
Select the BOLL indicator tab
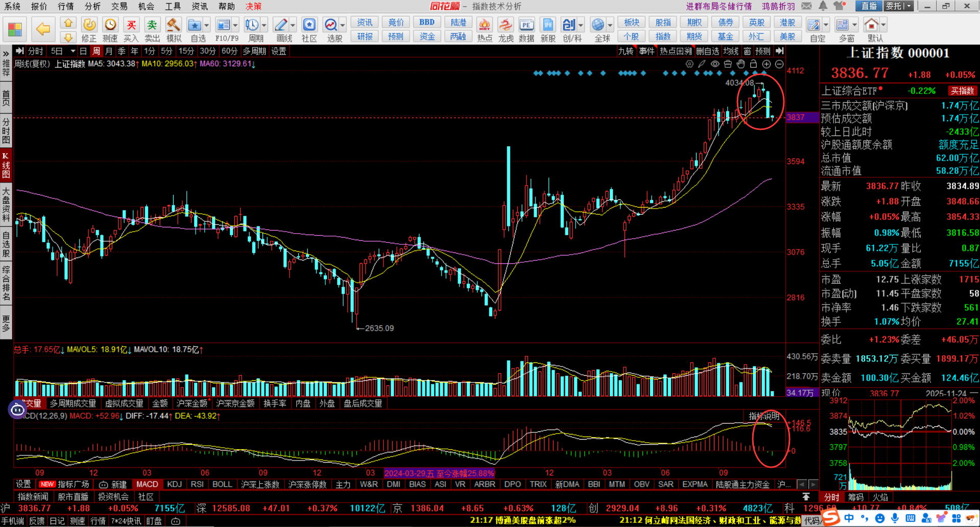222,484
